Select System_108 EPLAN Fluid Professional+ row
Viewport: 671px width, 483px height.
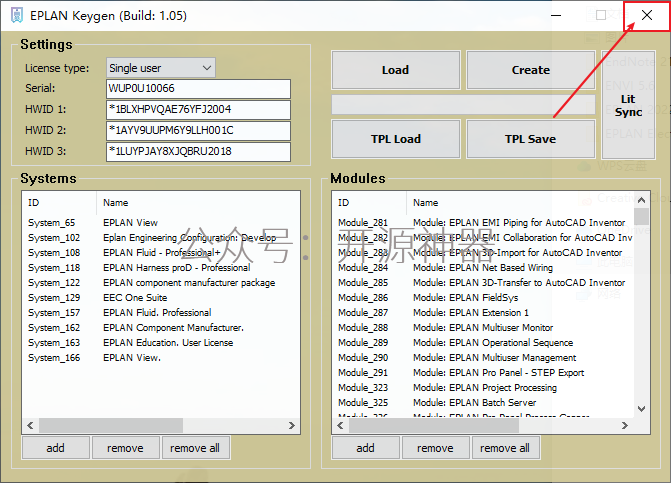(x=161, y=252)
